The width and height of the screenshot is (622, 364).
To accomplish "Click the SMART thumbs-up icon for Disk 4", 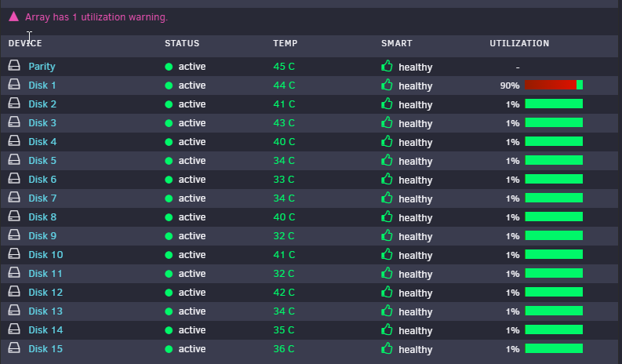I will [x=387, y=141].
